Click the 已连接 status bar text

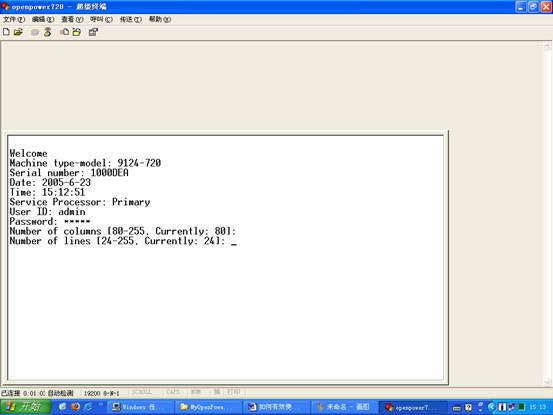pos(11,392)
